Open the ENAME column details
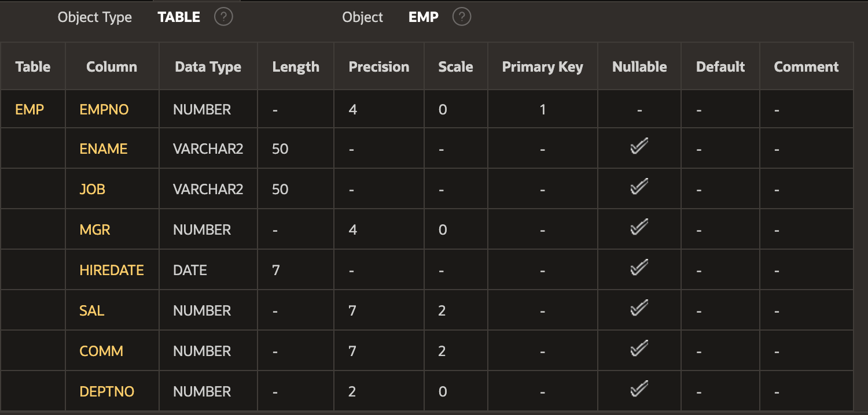868x415 pixels. click(103, 148)
